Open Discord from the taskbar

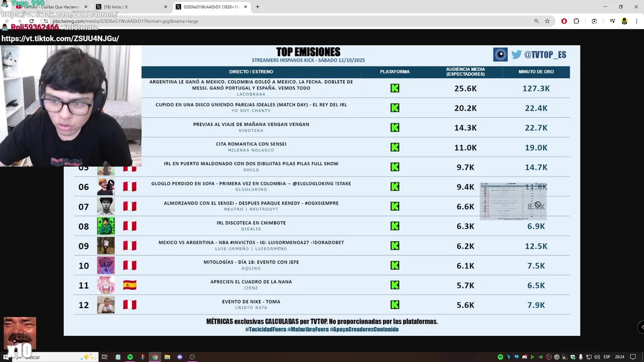pos(180,357)
